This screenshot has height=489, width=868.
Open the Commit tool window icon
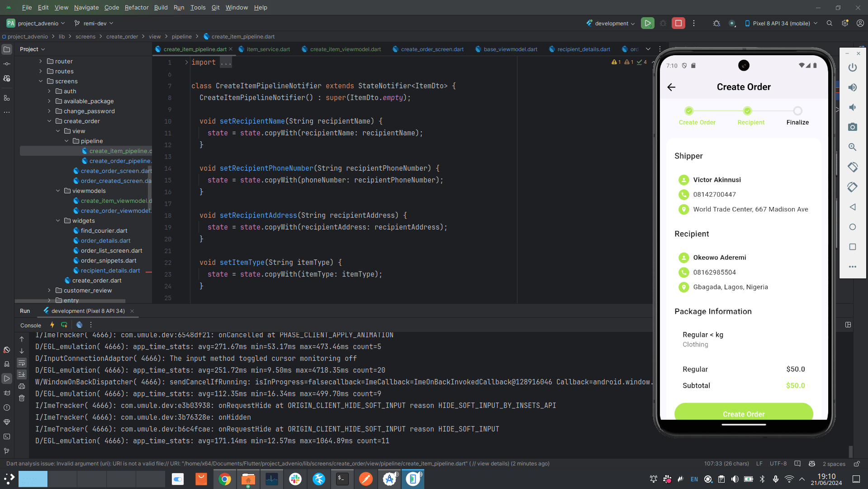tap(7, 64)
